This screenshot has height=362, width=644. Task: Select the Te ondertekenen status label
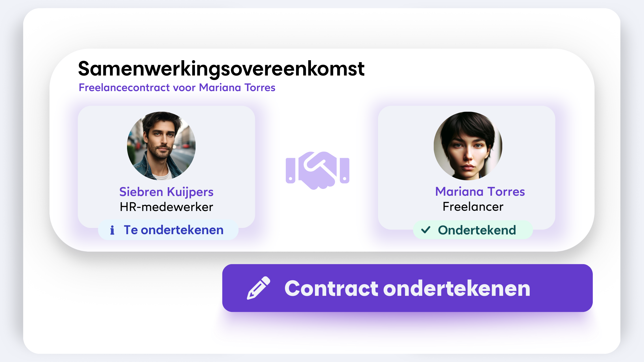[173, 230]
